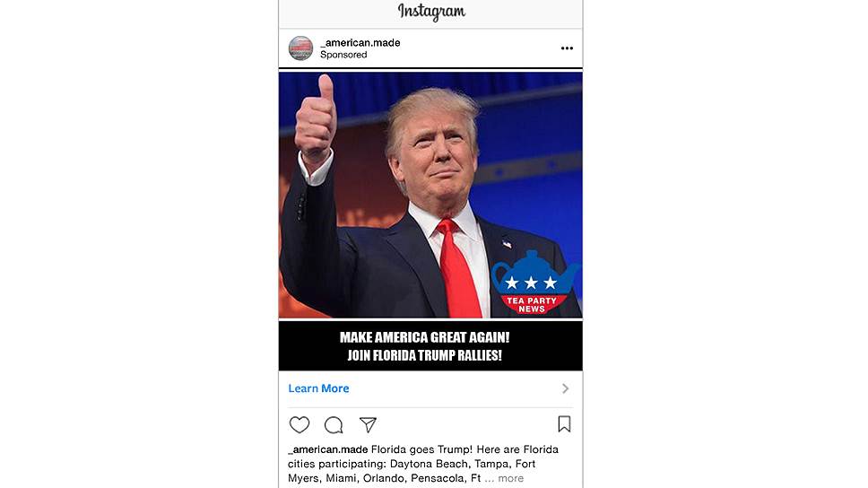868x488 pixels.
Task: Click the Sponsored label
Action: pyautogui.click(x=343, y=55)
